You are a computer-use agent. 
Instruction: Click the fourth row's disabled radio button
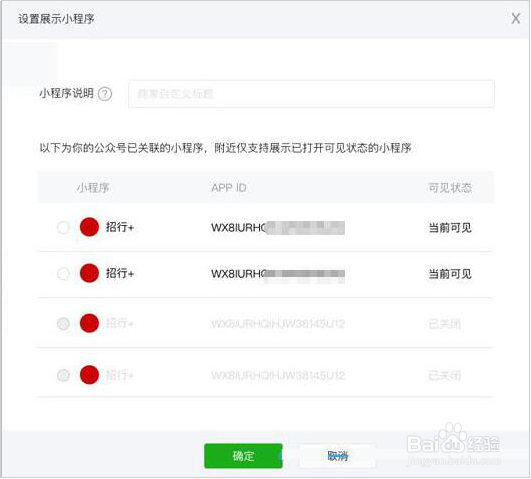coord(63,375)
